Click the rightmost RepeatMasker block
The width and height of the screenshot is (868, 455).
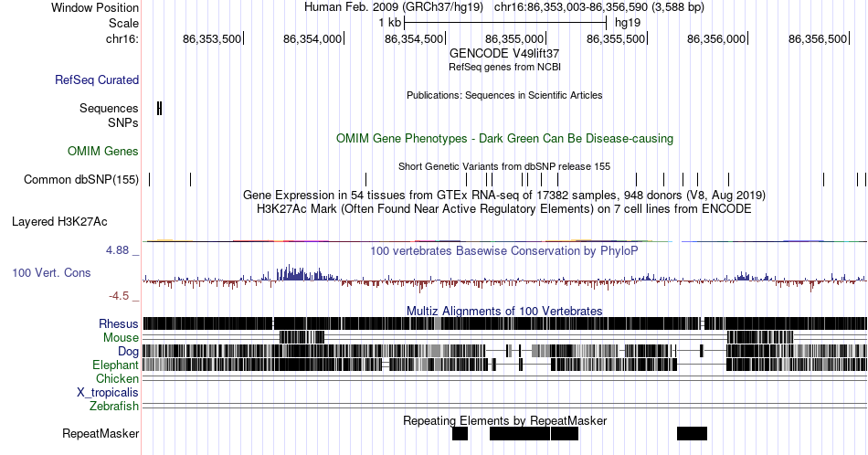692,433
